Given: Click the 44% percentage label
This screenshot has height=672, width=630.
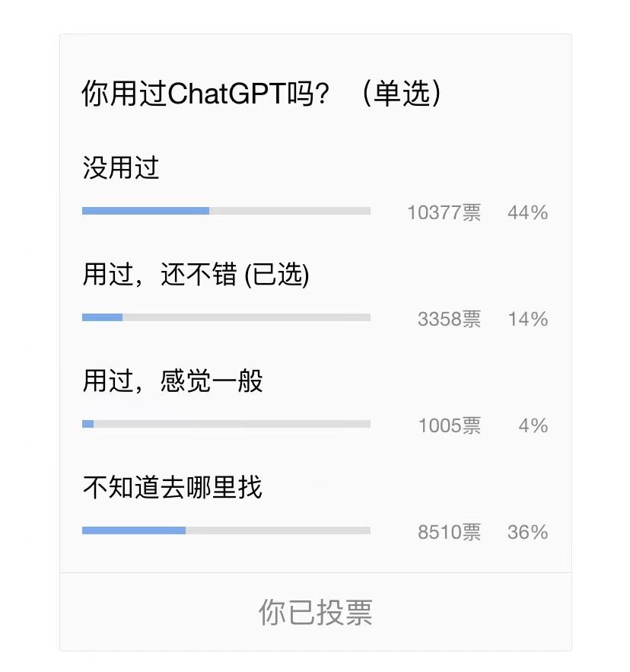Looking at the screenshot, I should click(527, 213).
